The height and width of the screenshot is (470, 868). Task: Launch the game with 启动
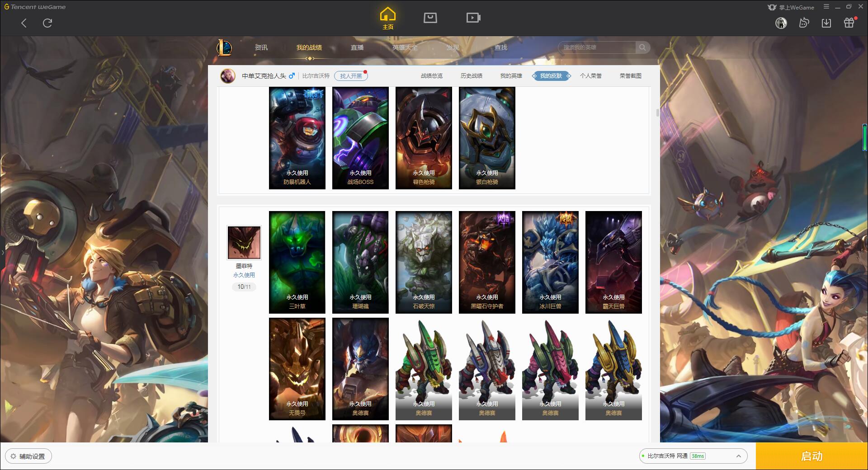coord(811,456)
